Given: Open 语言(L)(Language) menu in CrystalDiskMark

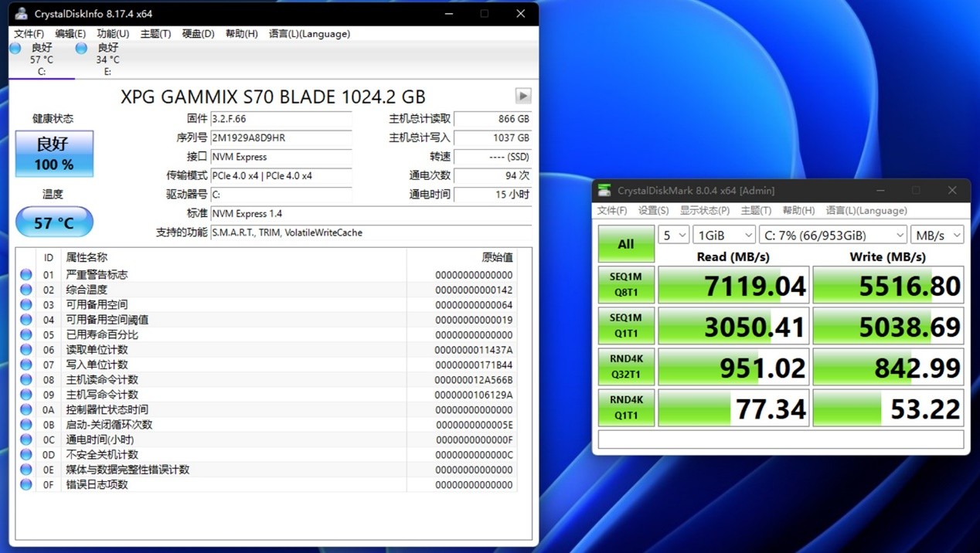Looking at the screenshot, I should coord(866,210).
